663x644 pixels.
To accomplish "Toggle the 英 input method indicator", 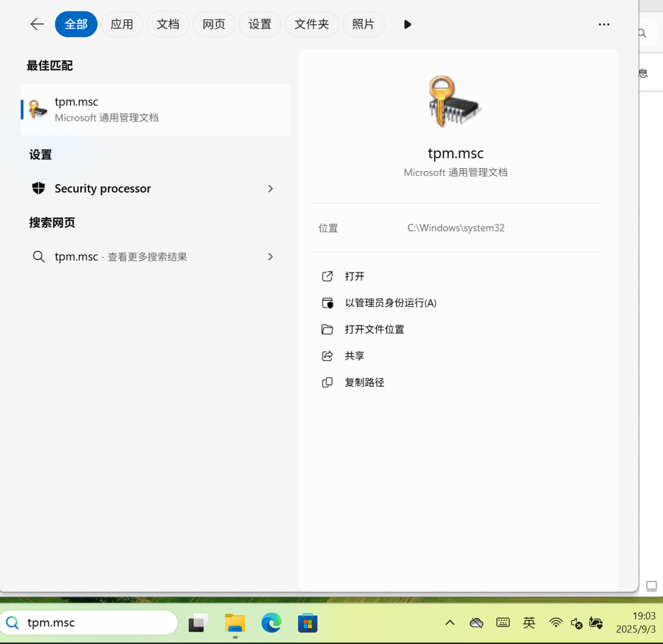I will [x=529, y=623].
